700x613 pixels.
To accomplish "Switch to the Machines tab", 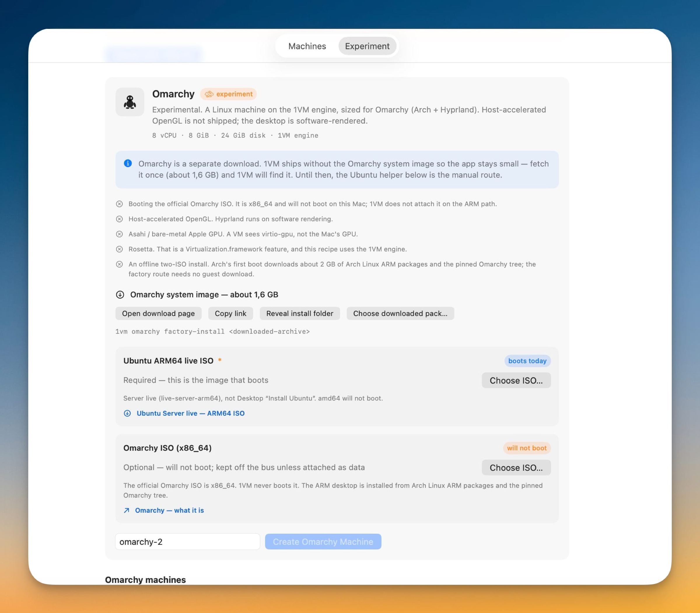I will pos(307,46).
